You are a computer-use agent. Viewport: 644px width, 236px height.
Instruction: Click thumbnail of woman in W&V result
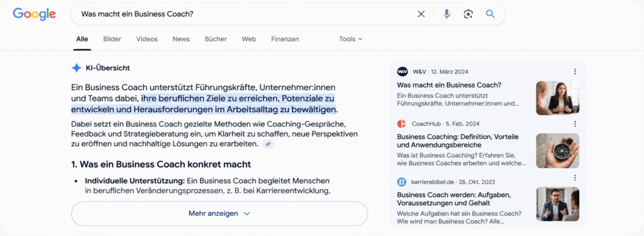(x=557, y=98)
